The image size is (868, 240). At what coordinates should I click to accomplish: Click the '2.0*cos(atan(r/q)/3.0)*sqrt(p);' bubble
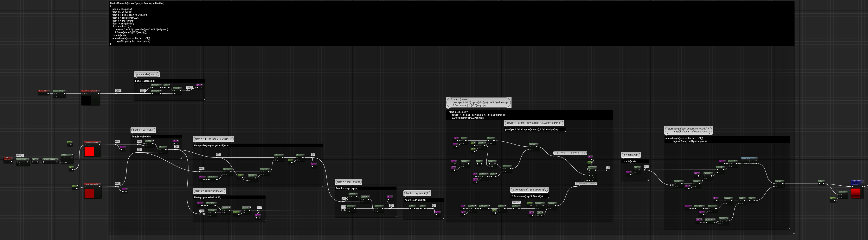[529, 190]
